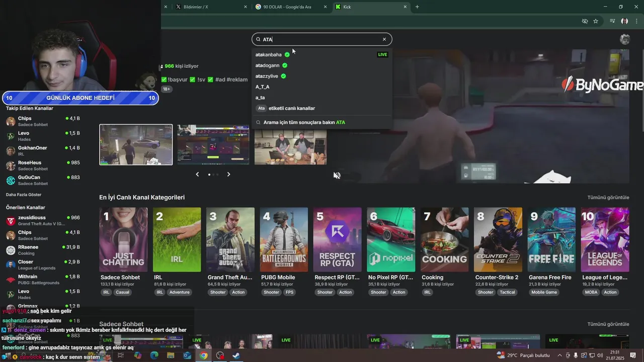
Task: Switch to the Kick browser tab
Action: pyautogui.click(x=371, y=7)
